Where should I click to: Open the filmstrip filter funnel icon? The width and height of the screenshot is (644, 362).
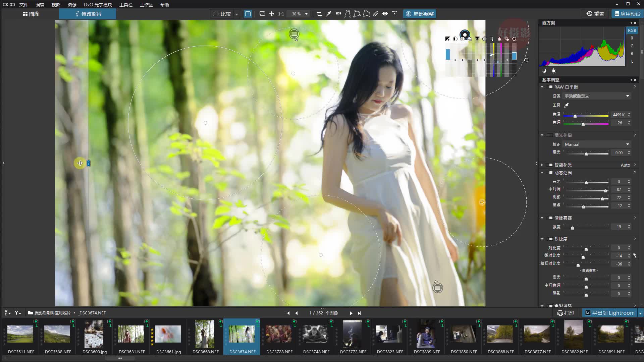[x=16, y=313]
